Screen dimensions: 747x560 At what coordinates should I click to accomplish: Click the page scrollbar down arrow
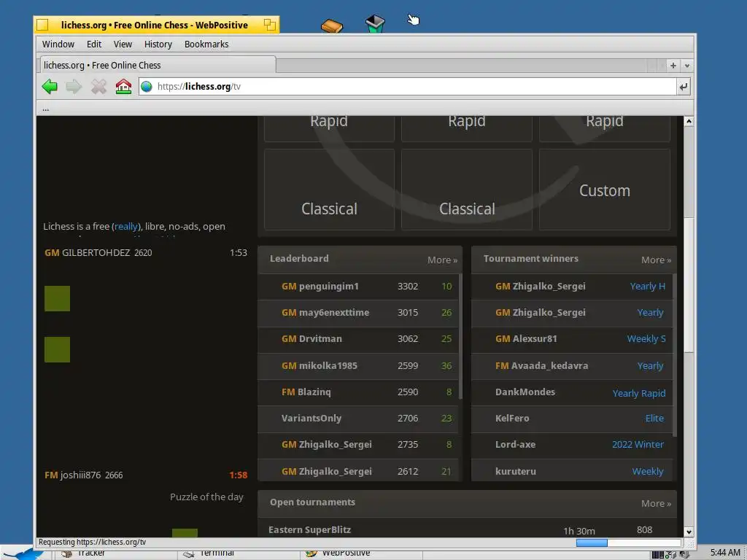(689, 532)
